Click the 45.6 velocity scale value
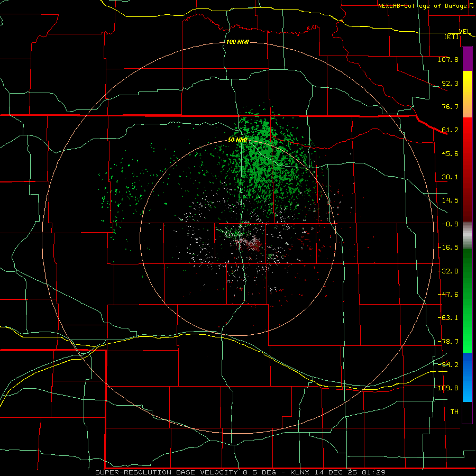 tap(450, 153)
